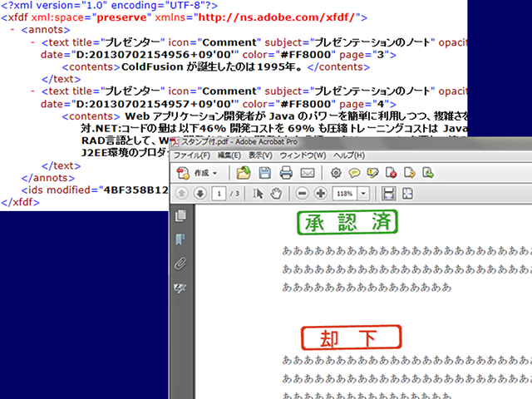Open the ファイル(F) menu

(x=192, y=155)
